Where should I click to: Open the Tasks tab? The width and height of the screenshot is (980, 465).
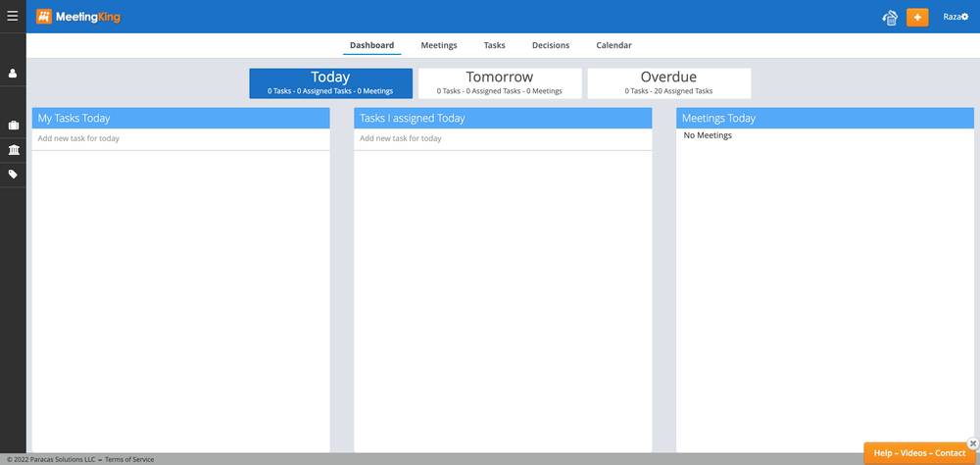click(494, 45)
